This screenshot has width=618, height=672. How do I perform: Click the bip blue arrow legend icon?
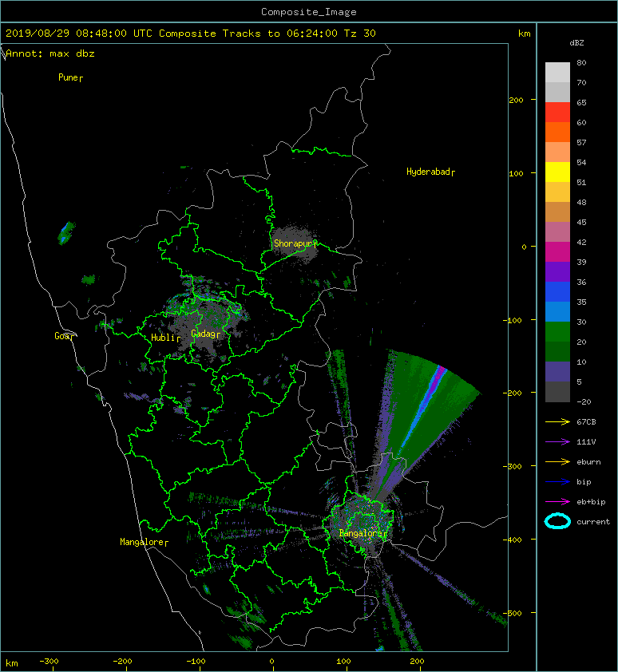click(557, 482)
